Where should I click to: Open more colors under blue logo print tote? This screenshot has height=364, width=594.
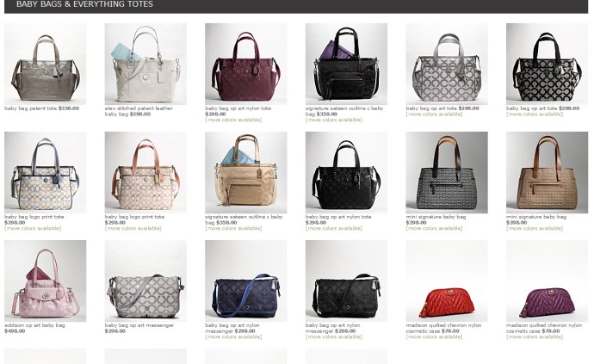tap(33, 228)
